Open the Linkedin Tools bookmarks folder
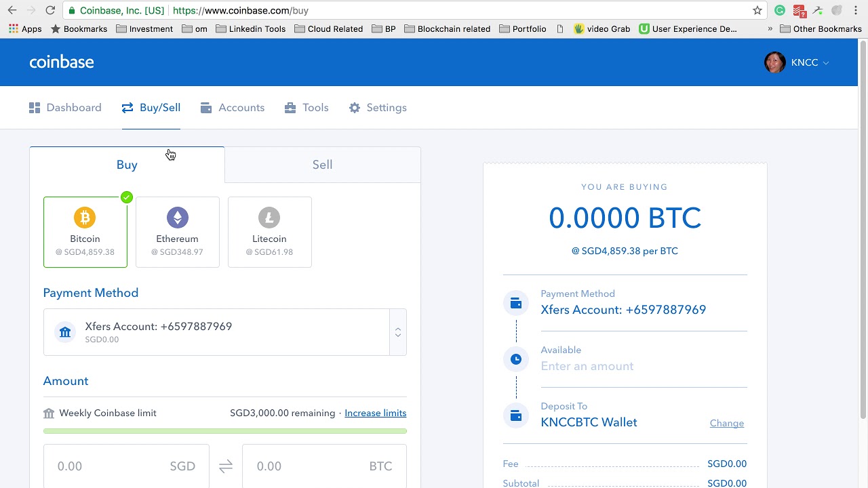Image resolution: width=868 pixels, height=488 pixels. [250, 29]
